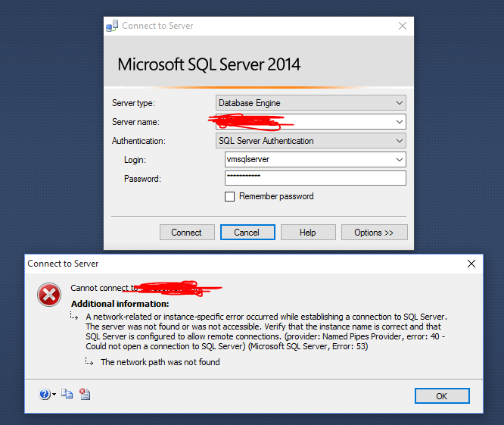Open the Server name dropdown arrow
Screen dimensions: 504x425
tap(400, 122)
